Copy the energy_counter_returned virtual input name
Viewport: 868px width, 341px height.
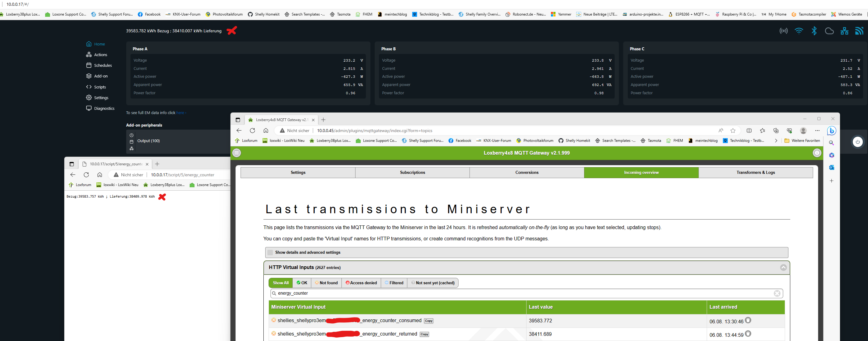click(x=424, y=334)
